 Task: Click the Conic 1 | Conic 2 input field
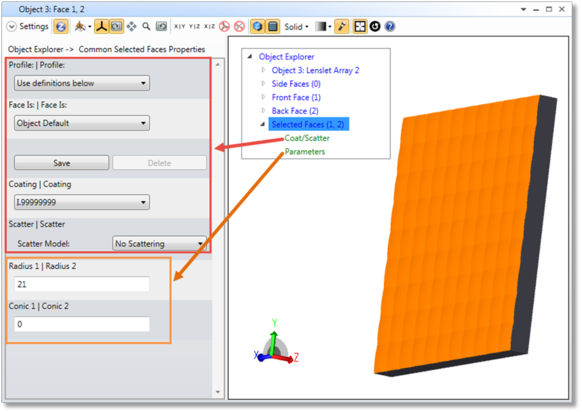coord(82,324)
